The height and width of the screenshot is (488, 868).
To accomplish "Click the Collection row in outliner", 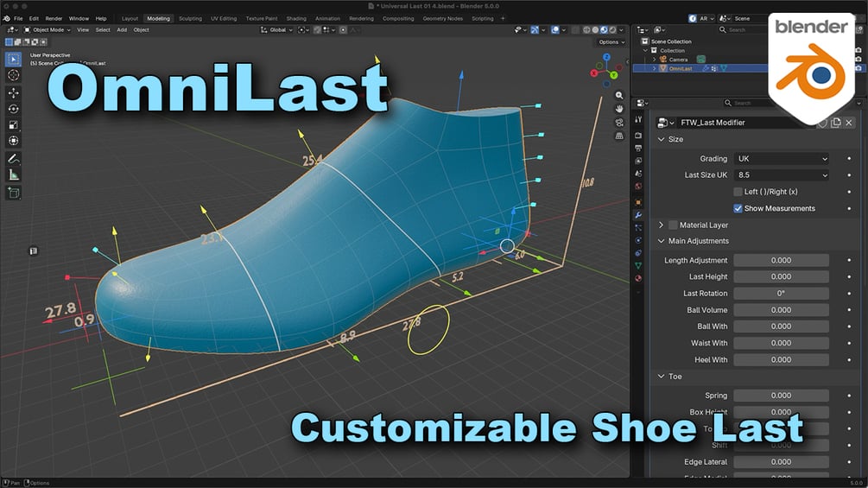I will pos(672,50).
